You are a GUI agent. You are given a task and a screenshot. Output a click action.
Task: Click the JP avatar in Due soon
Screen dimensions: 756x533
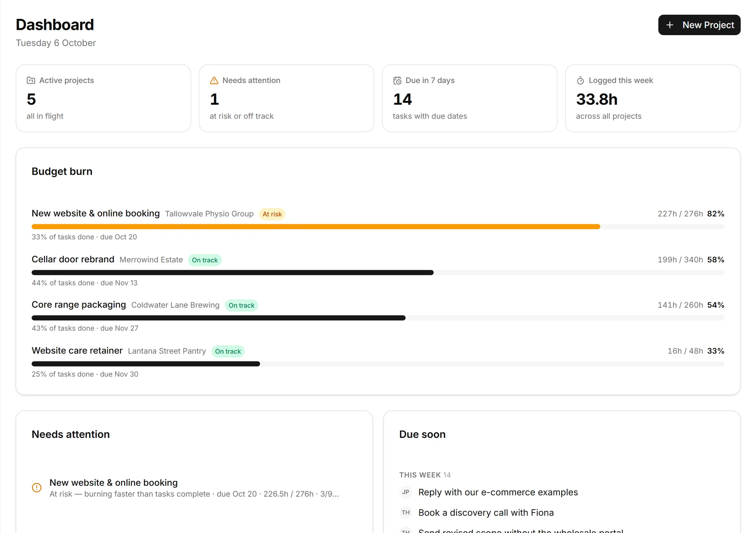click(406, 492)
